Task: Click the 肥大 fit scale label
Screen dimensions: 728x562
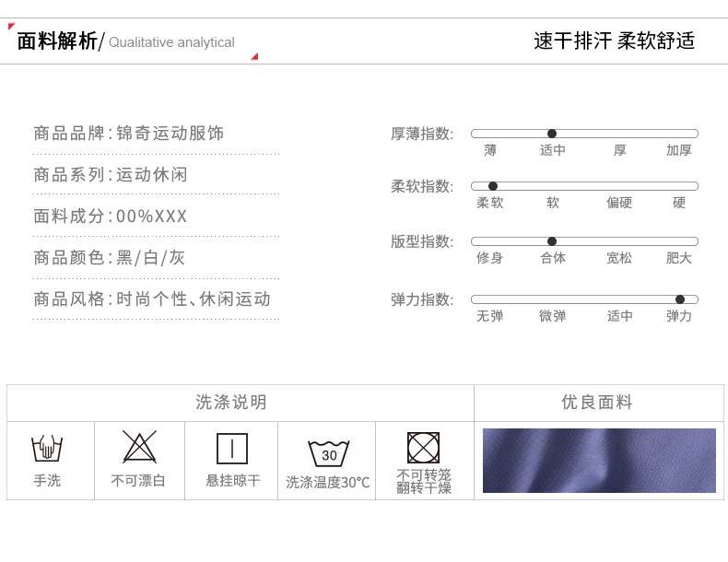Action: point(679,258)
